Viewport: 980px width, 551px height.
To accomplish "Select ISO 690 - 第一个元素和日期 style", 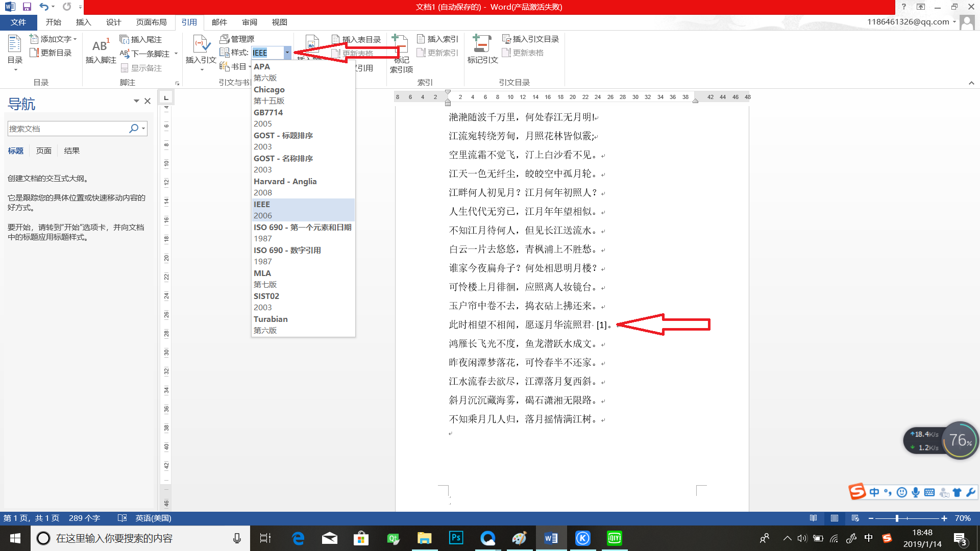I will coord(303,233).
